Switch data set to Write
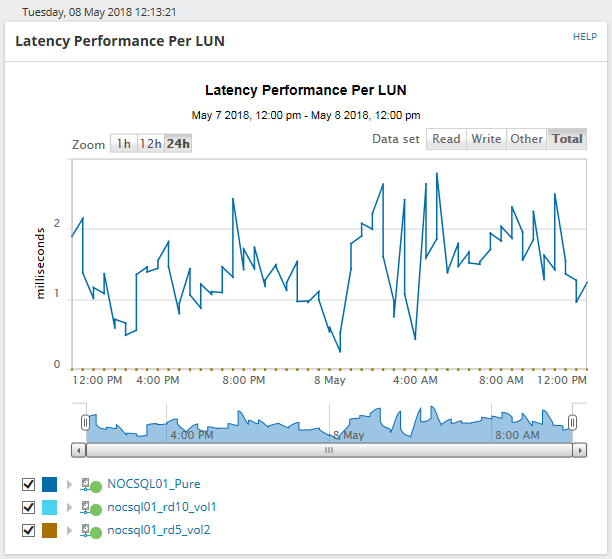This screenshot has width=612, height=559. pyautogui.click(x=486, y=139)
